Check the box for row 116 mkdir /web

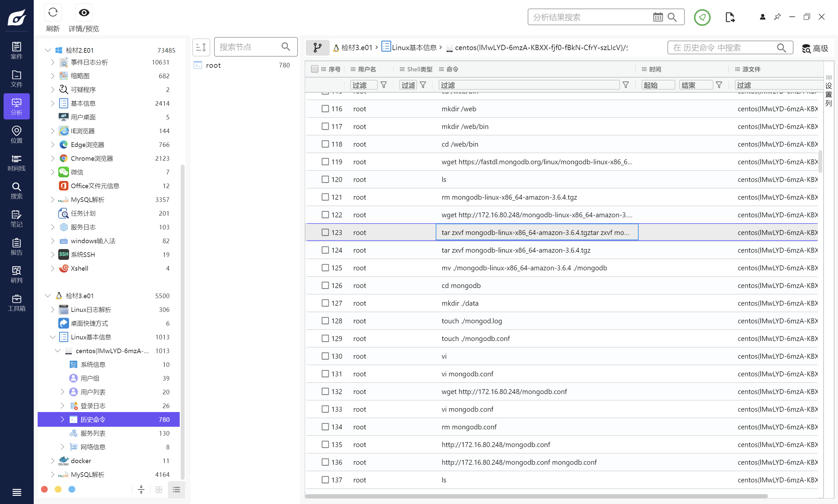point(325,109)
